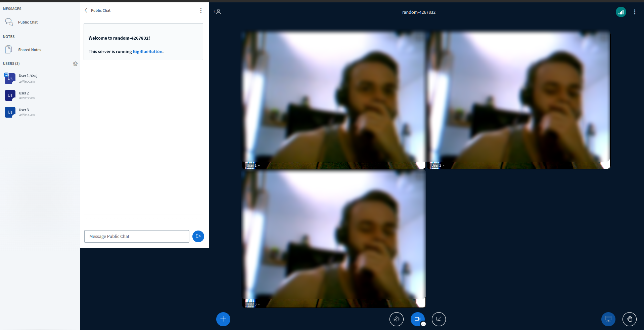644x330 pixels.
Task: Disable your webcam
Action: click(417, 319)
